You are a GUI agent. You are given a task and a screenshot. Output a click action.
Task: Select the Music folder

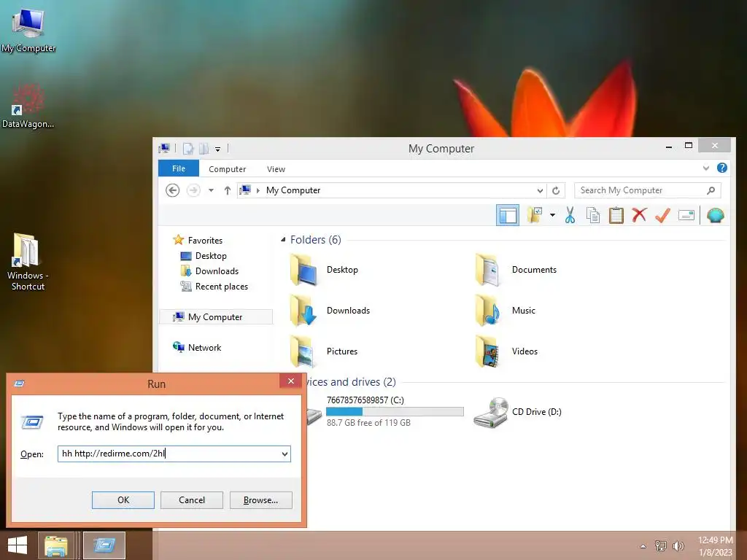[x=506, y=311]
